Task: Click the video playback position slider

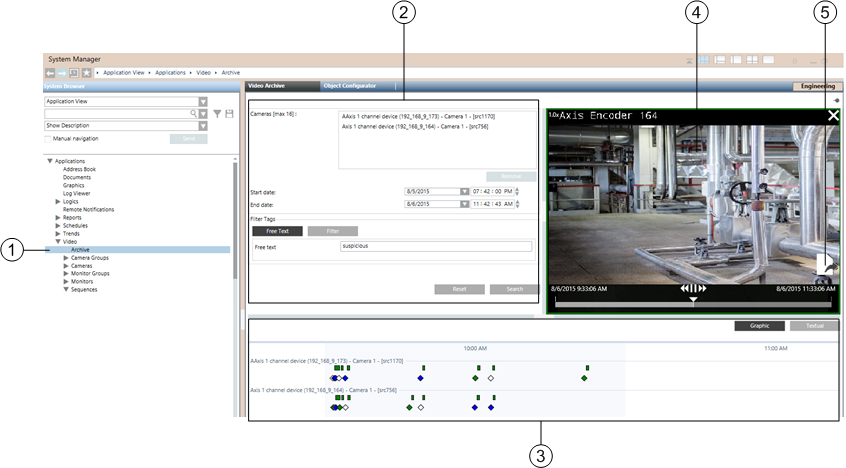Action: [693, 301]
